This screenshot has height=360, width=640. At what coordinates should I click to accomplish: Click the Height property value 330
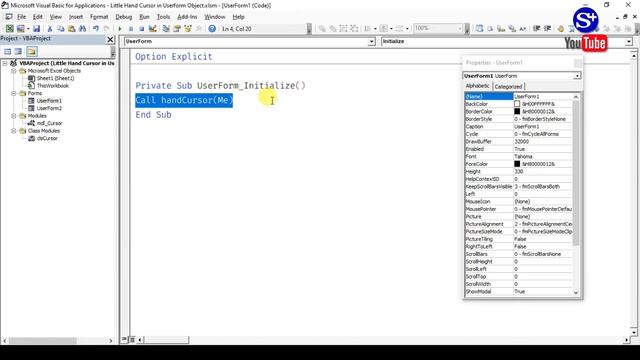point(543,171)
